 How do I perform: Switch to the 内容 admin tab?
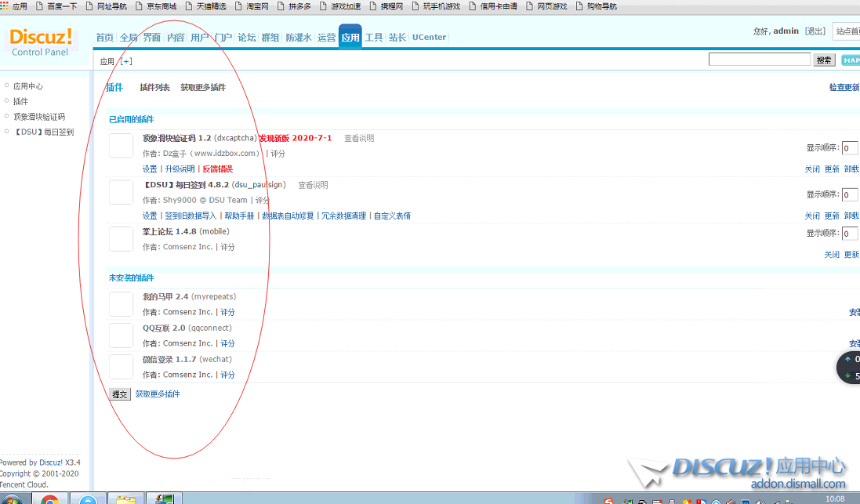tap(176, 38)
